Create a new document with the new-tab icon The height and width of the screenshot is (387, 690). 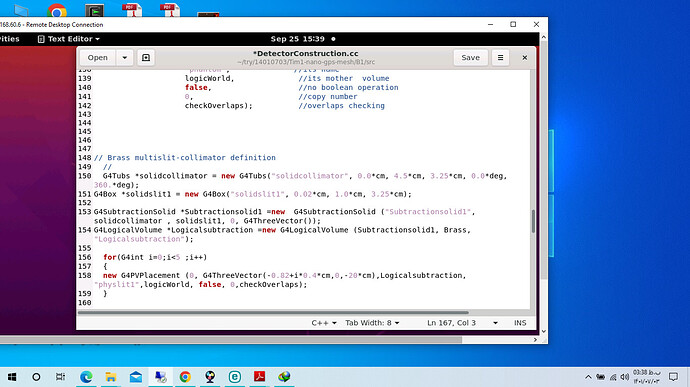(146, 58)
